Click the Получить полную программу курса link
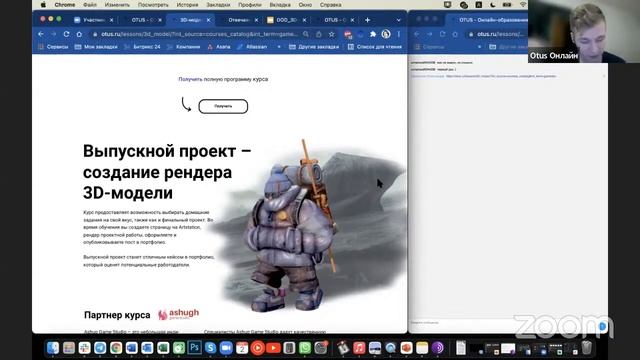This screenshot has width=640, height=360. point(223,79)
